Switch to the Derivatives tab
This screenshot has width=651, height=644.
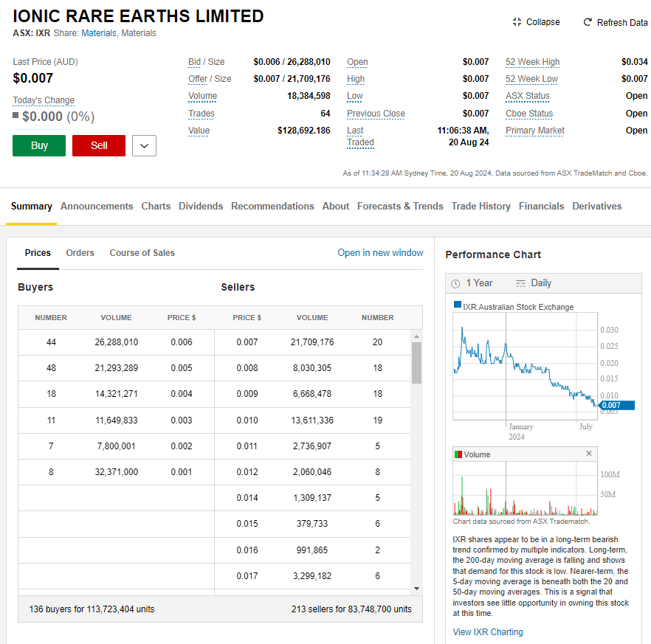pyautogui.click(x=596, y=207)
